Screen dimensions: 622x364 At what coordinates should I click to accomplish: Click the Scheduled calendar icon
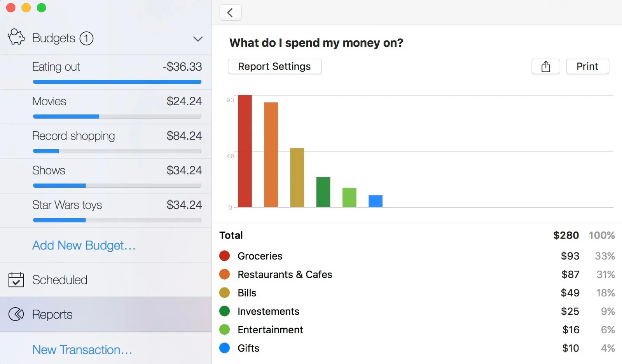pos(16,279)
